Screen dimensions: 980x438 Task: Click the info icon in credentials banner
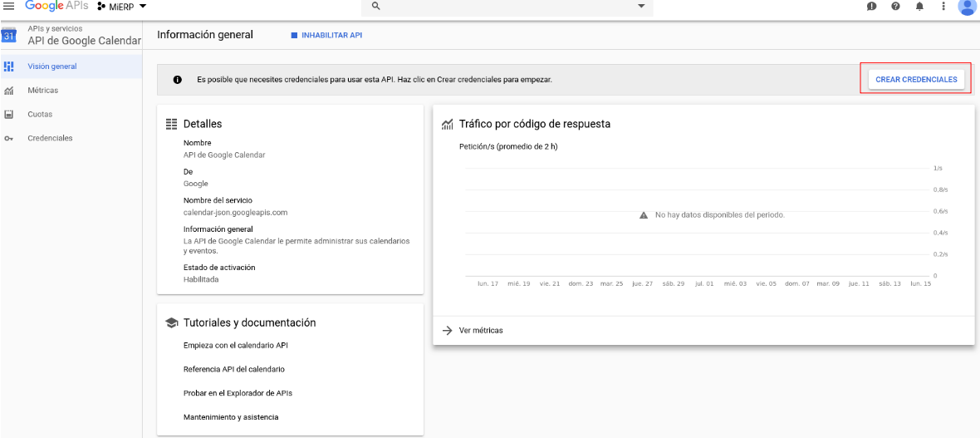pyautogui.click(x=178, y=80)
